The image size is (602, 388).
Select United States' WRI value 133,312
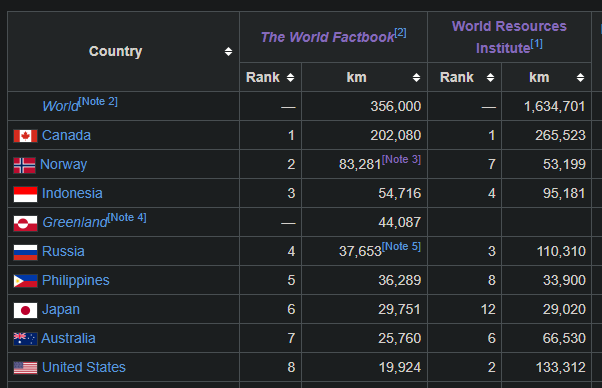click(x=561, y=368)
